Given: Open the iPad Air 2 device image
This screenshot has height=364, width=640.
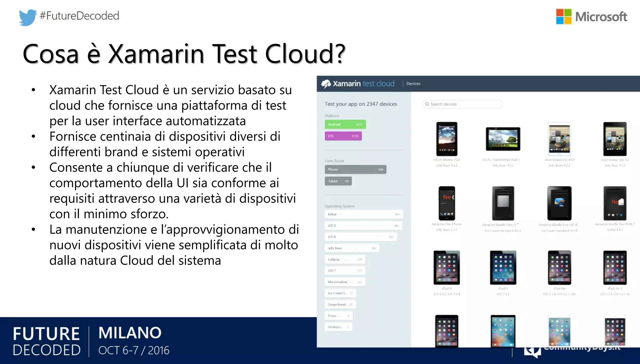Looking at the screenshot, I should pyautogui.click(x=615, y=268).
